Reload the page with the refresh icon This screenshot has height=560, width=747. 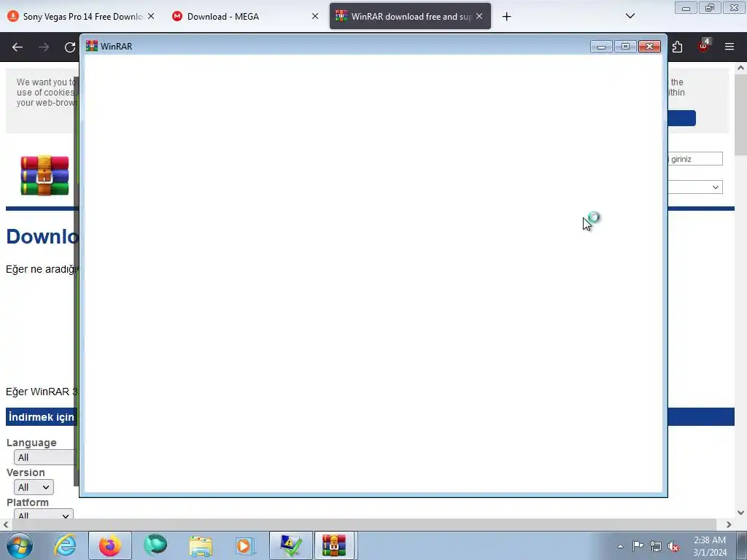pyautogui.click(x=70, y=47)
